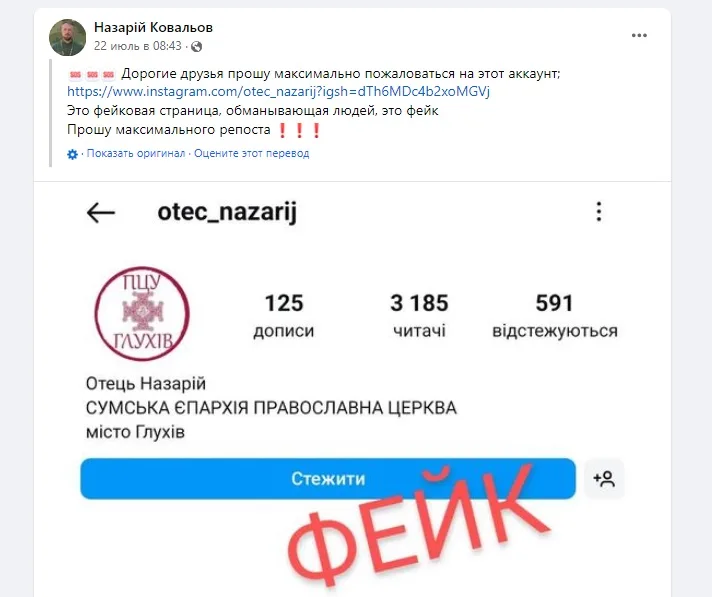Image resolution: width=712 pixels, height=597 pixels.
Task: Click the red ФЕЙК stamp on image
Action: [x=418, y=529]
